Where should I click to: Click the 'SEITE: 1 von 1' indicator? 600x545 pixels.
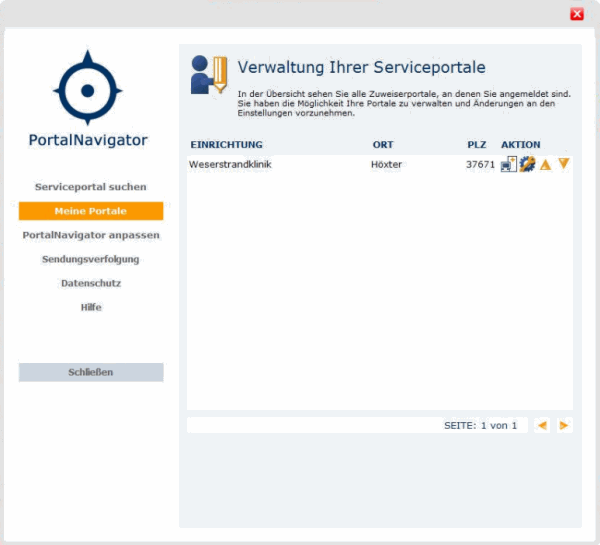pyautogui.click(x=480, y=426)
